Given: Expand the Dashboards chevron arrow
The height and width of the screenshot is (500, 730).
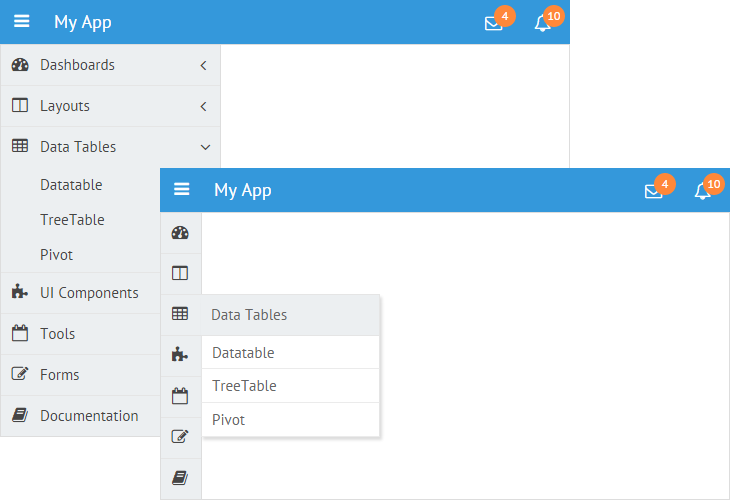Looking at the screenshot, I should pos(204,65).
